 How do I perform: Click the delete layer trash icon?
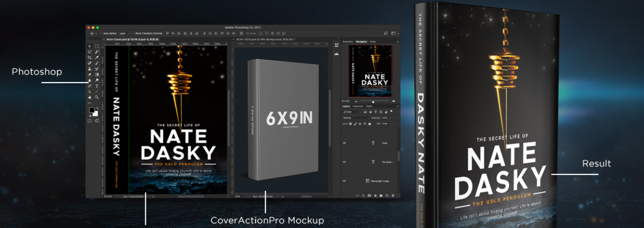[x=393, y=195]
